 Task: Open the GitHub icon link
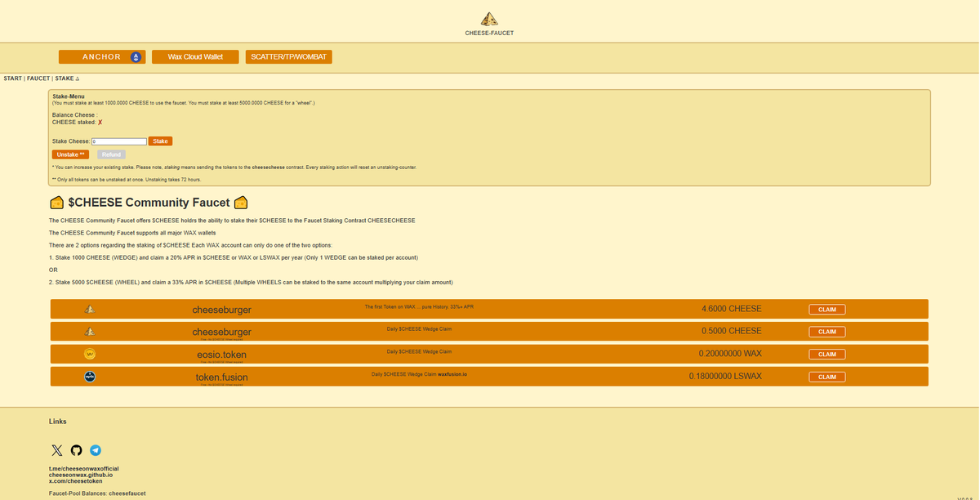(x=76, y=450)
